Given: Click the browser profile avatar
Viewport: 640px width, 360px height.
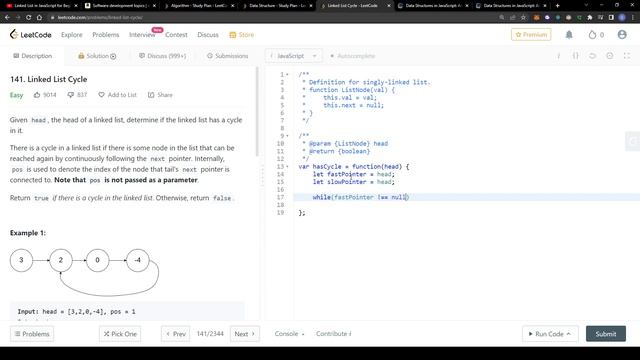Looking at the screenshot, I should (622, 18).
